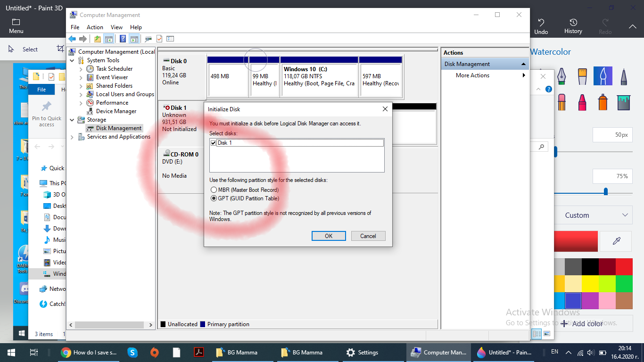
Task: Click the Eyedropper color picker
Action: [616, 241]
